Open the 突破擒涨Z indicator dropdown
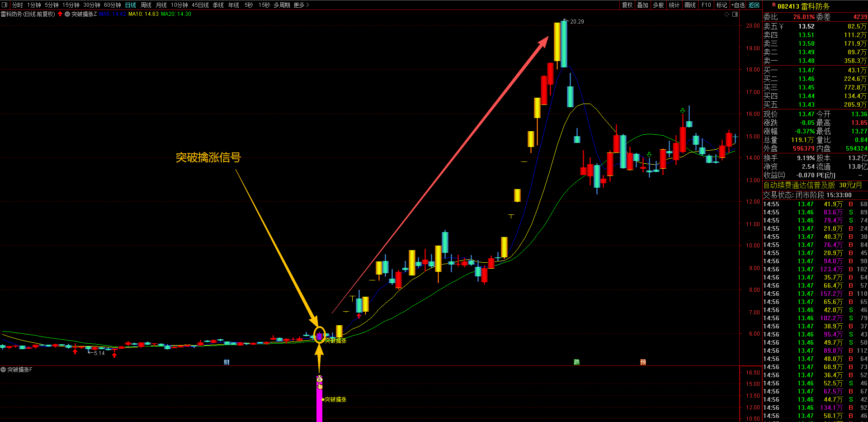This screenshot has height=422, width=868. pos(67,14)
